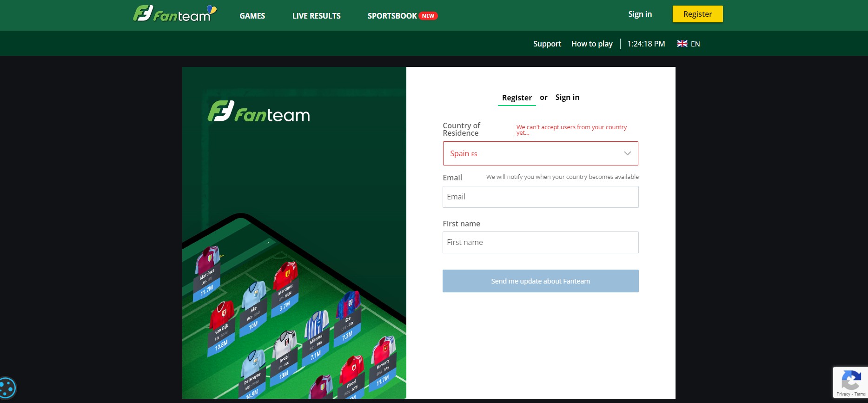Open How to play page
The image size is (868, 403).
tap(592, 44)
